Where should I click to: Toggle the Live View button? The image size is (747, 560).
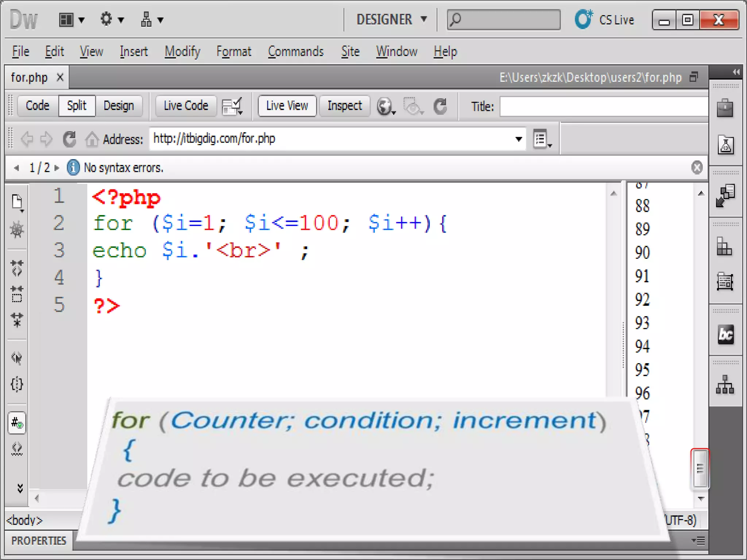pyautogui.click(x=287, y=106)
